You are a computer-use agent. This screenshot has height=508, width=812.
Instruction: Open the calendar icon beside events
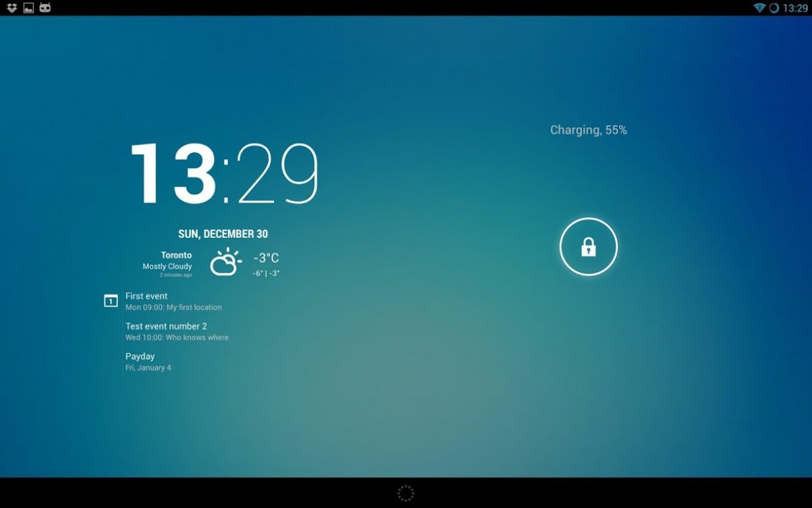click(110, 301)
